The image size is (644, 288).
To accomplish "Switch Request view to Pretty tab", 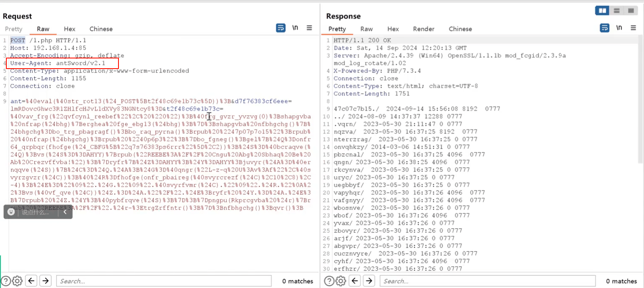I will [x=14, y=29].
